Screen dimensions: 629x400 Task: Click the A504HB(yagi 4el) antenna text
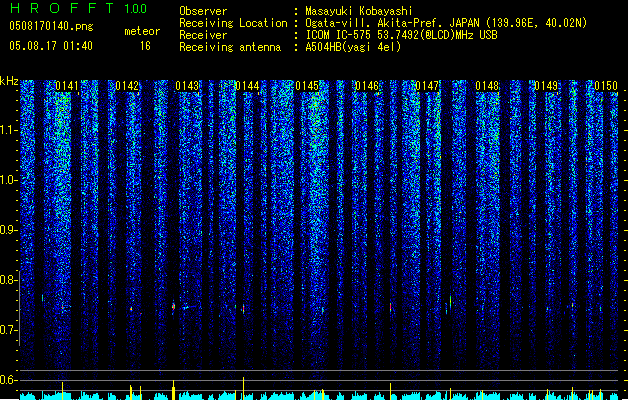point(353,47)
